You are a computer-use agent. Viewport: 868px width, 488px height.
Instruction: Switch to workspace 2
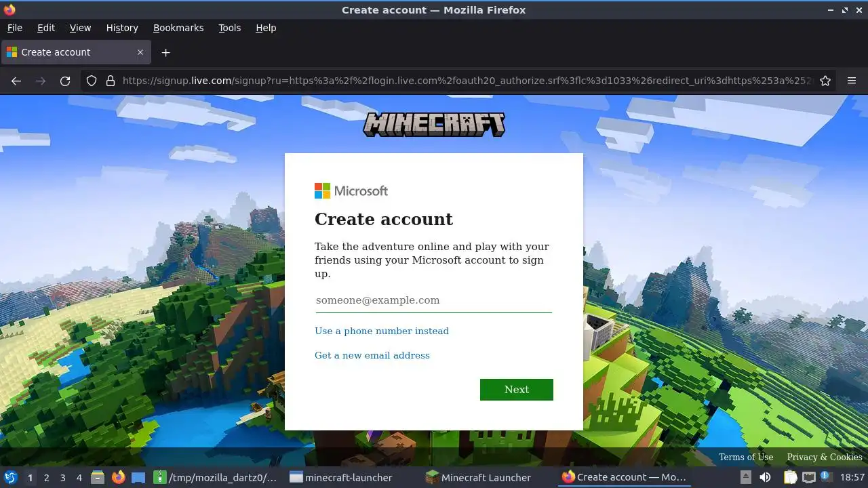point(46,477)
